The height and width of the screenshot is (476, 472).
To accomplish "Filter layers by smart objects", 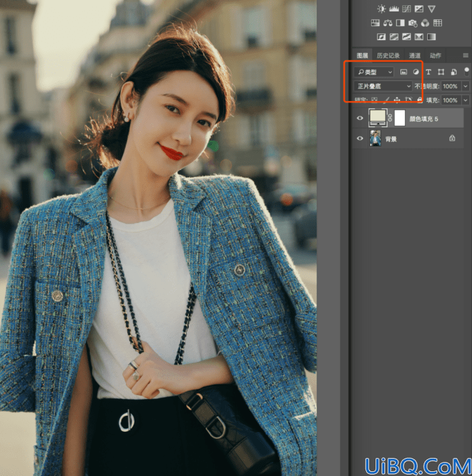I will tap(454, 72).
